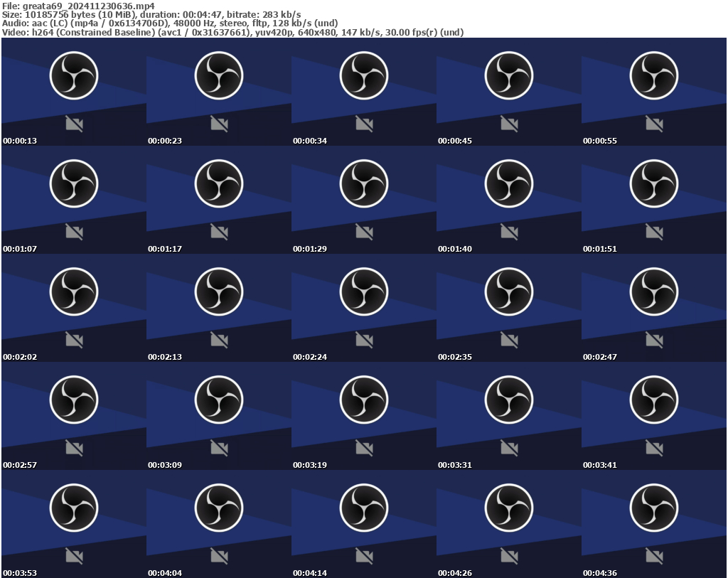Screen dimensions: 728x578
Task: Click the OBS logo in the 00:02:24 frame
Action: click(x=364, y=291)
